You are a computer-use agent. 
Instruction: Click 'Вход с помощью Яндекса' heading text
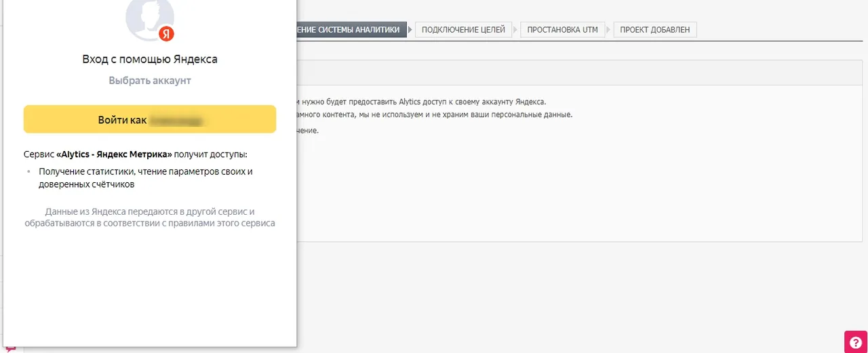coord(150,60)
